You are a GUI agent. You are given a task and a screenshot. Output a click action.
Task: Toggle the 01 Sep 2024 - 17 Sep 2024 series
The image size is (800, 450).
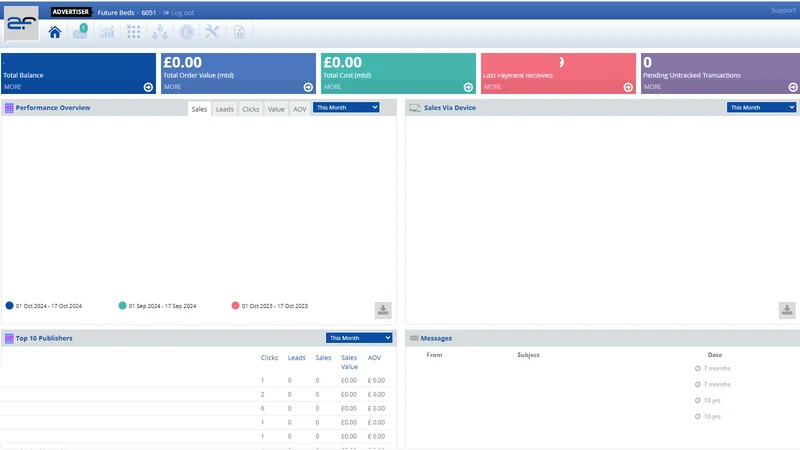tap(157, 306)
